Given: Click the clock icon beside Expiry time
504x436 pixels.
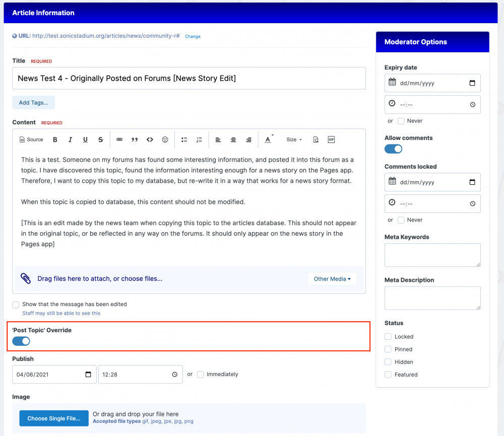Looking at the screenshot, I should pos(392,103).
